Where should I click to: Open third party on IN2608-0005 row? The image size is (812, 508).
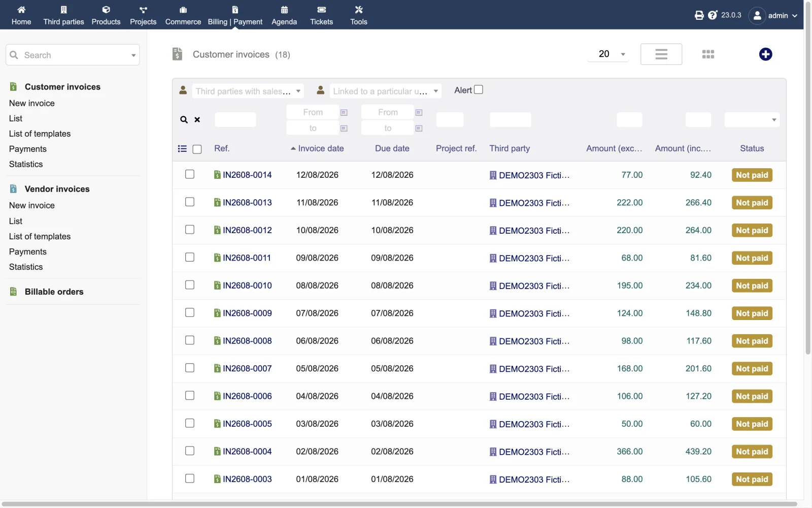[x=534, y=424]
